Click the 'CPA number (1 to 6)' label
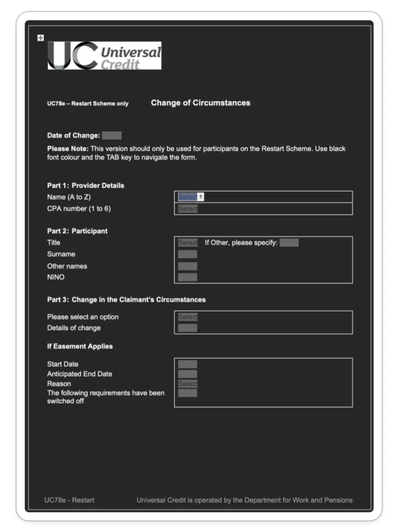This screenshot has height=532, width=398. click(x=79, y=209)
